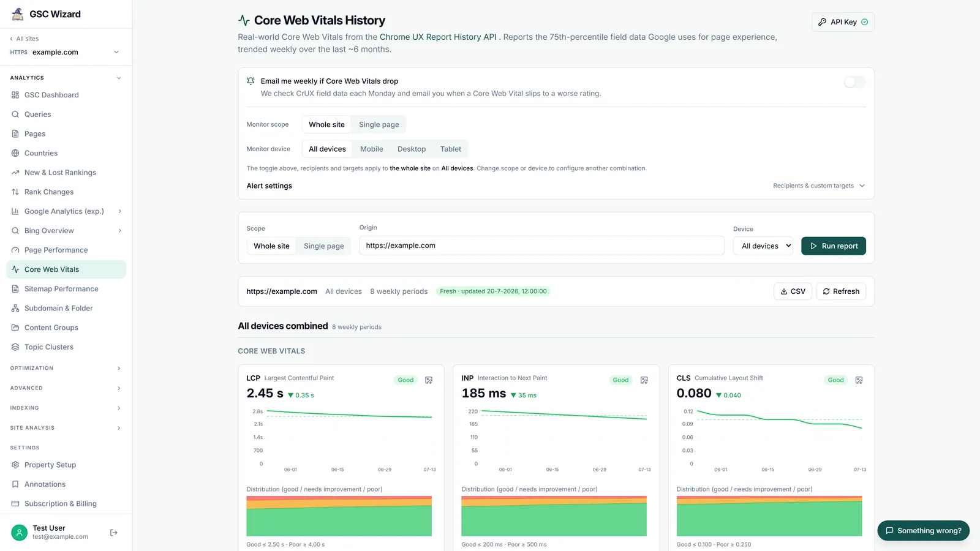Set monitor device to Mobile

372,149
